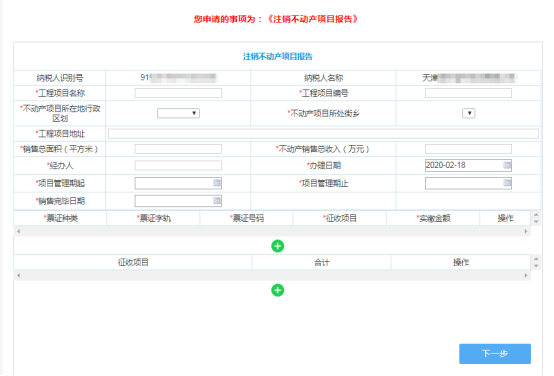Focus the 工程项目编号 input field
Viewport: 554px width, 376px height.
(468, 93)
